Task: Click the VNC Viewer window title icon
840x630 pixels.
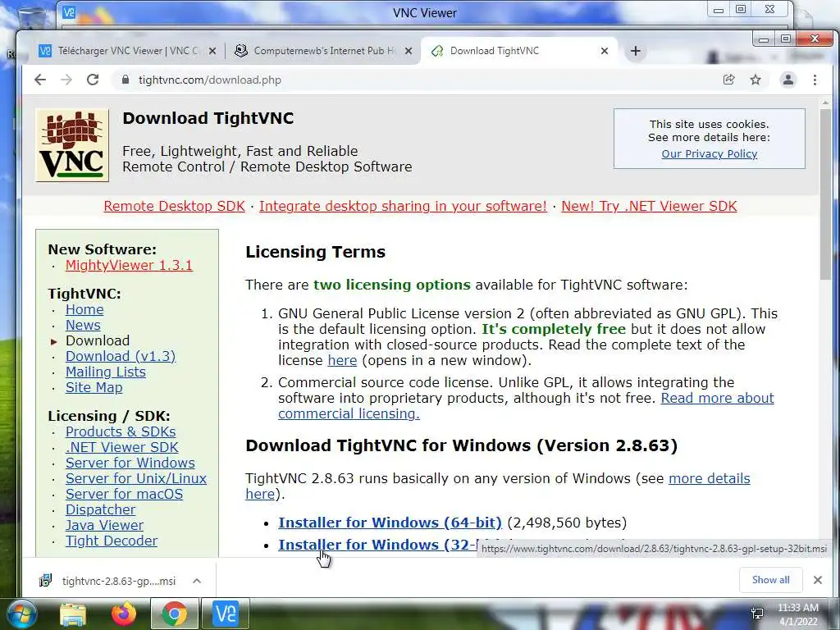Action: pyautogui.click(x=69, y=12)
